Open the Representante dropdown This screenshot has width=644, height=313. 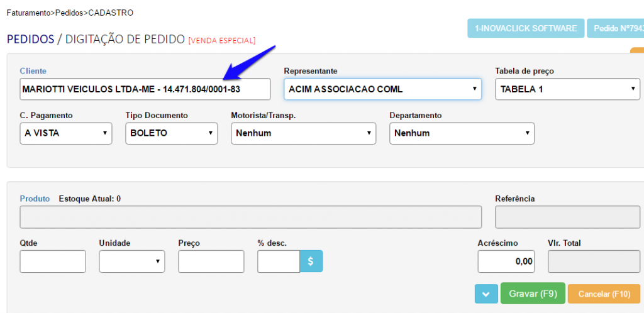[x=382, y=89]
